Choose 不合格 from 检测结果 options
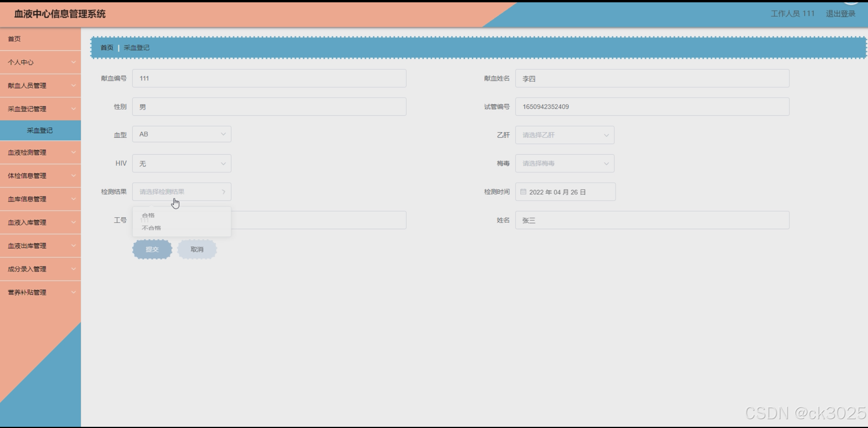The height and width of the screenshot is (428, 868). 151,228
